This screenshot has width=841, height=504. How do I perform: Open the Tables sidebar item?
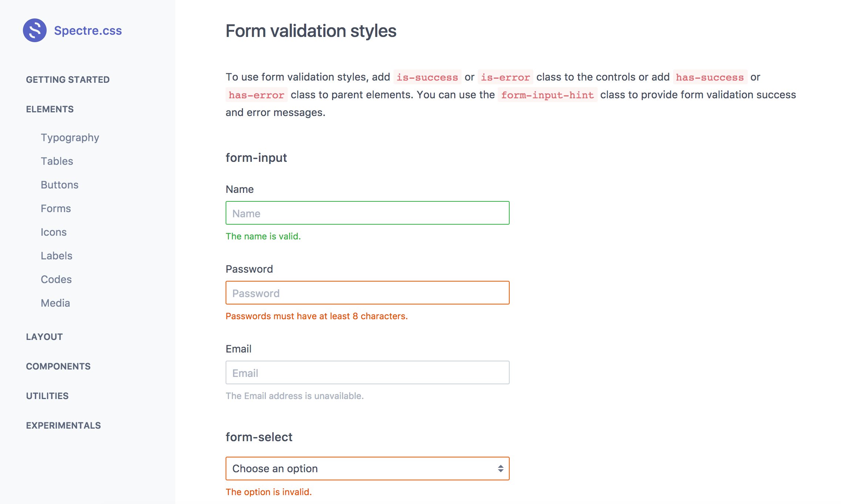pyautogui.click(x=57, y=161)
